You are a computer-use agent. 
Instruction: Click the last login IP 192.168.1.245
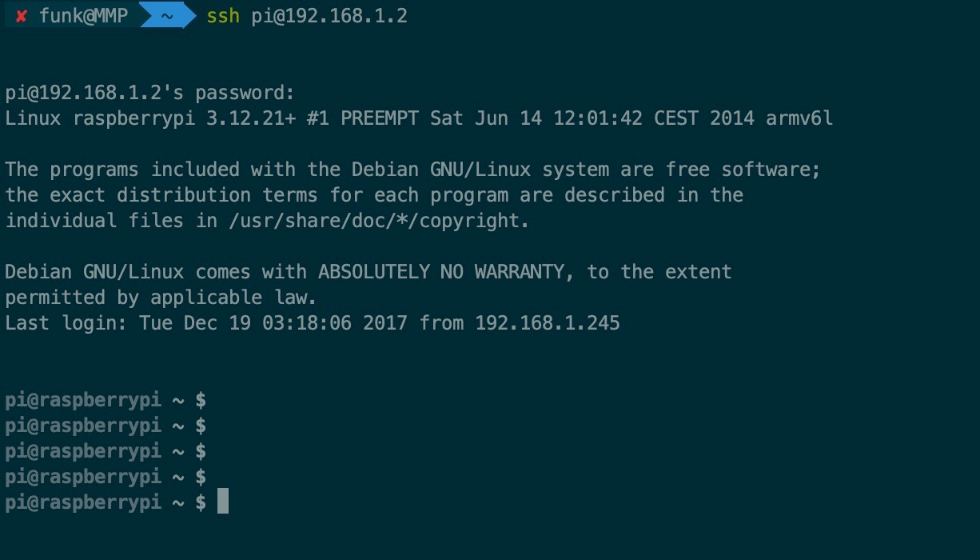click(548, 323)
